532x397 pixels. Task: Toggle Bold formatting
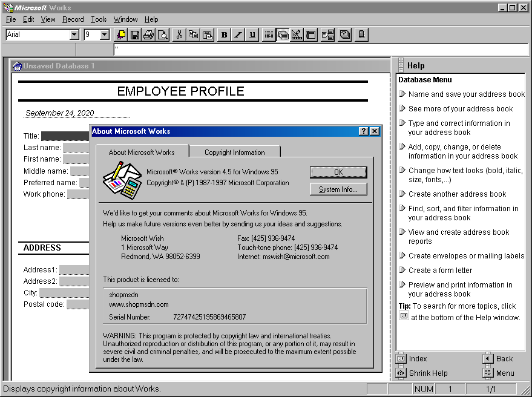[x=224, y=35]
